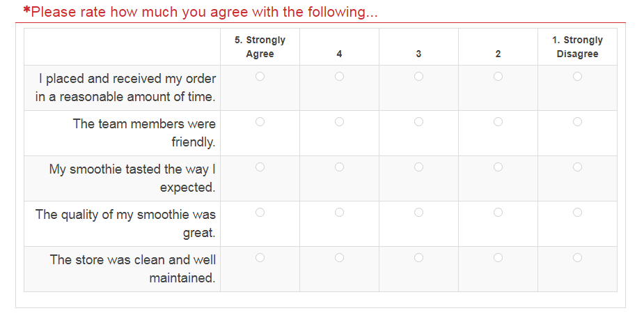This screenshot has height=320, width=644.
Task: Rate order time as 5 Strongly Agree
Action: click(260, 77)
